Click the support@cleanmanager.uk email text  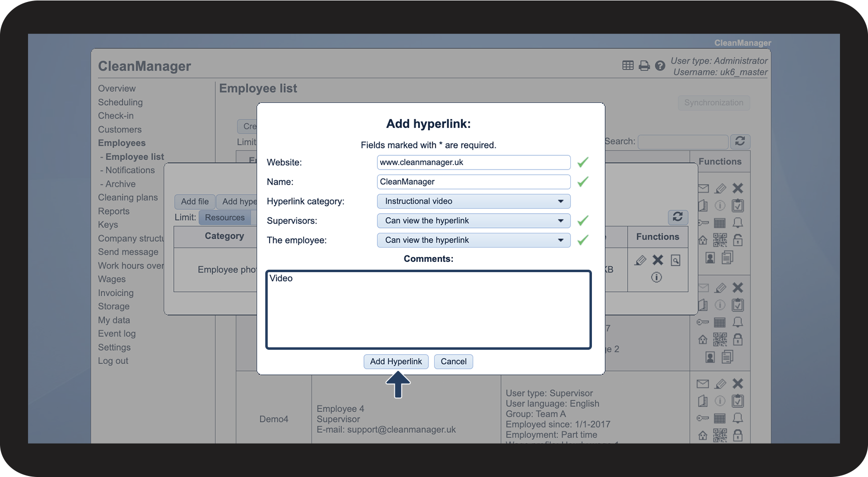(x=401, y=430)
